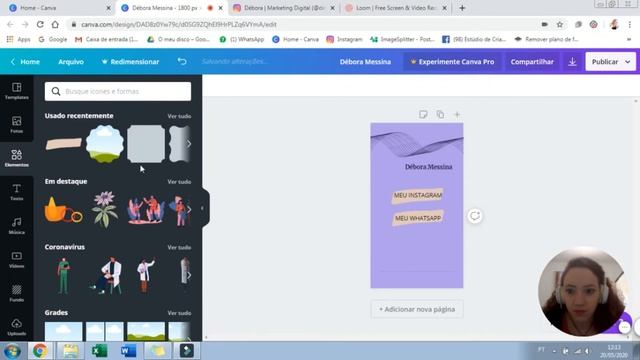This screenshot has width=640, height=360.
Task: Open the Texto sidebar panel
Action: pos(17,192)
